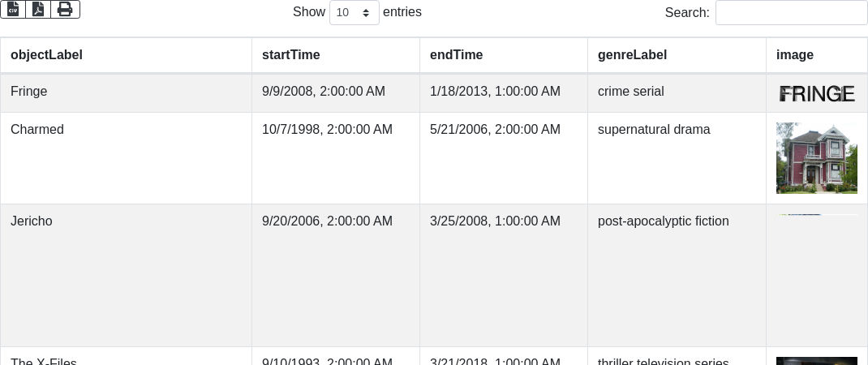Select the Fringe row label
The image size is (868, 365).
click(29, 92)
